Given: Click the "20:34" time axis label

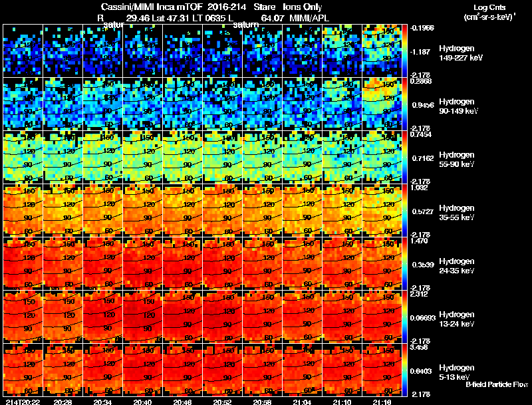Looking at the screenshot, I should pos(103,402).
